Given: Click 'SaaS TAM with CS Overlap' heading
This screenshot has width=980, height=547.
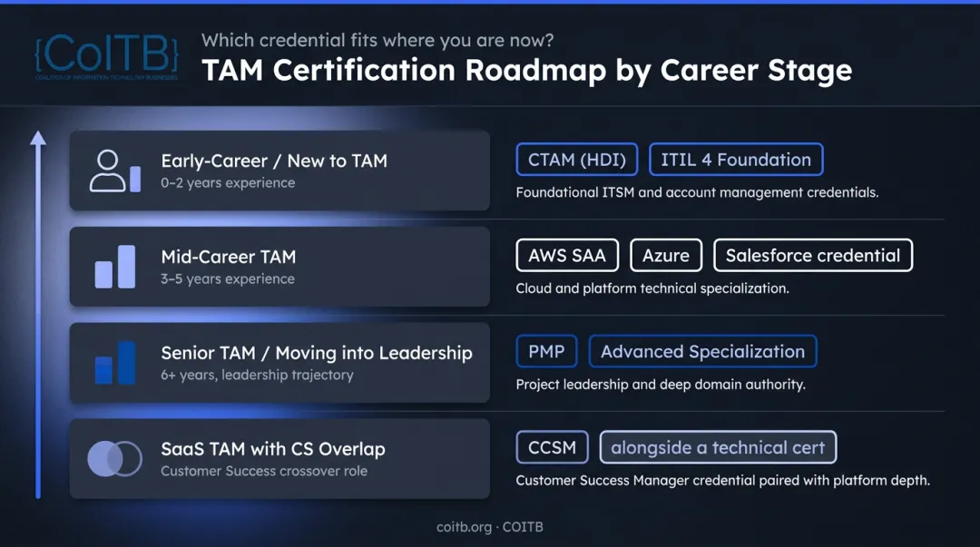Looking at the screenshot, I should click(x=272, y=449).
